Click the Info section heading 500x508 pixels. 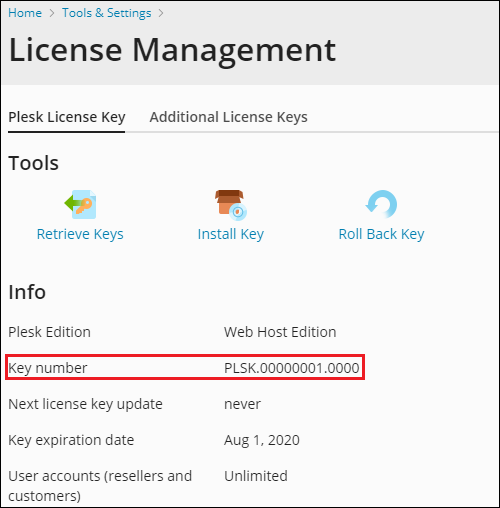(27, 292)
